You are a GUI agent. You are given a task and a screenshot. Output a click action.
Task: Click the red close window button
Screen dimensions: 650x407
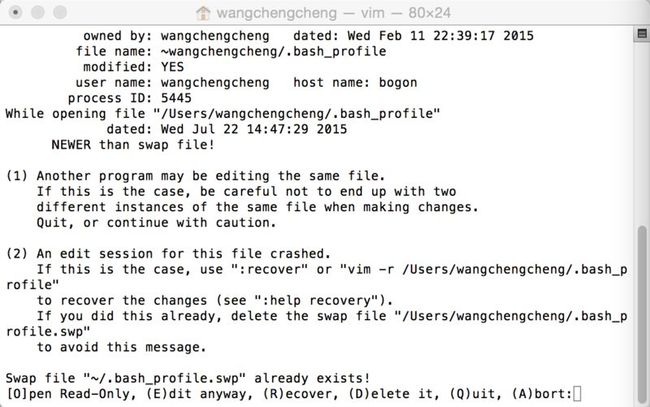pyautogui.click(x=15, y=12)
